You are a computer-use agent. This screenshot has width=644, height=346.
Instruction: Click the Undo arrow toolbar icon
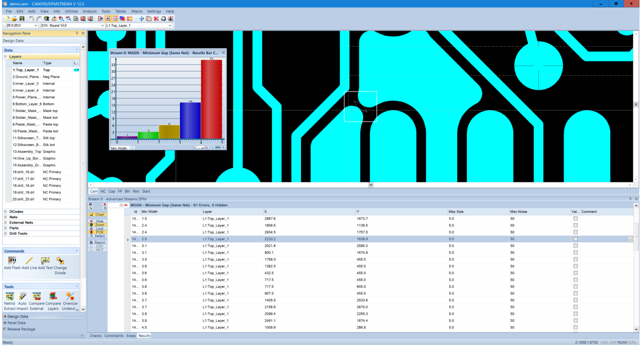(31, 18)
